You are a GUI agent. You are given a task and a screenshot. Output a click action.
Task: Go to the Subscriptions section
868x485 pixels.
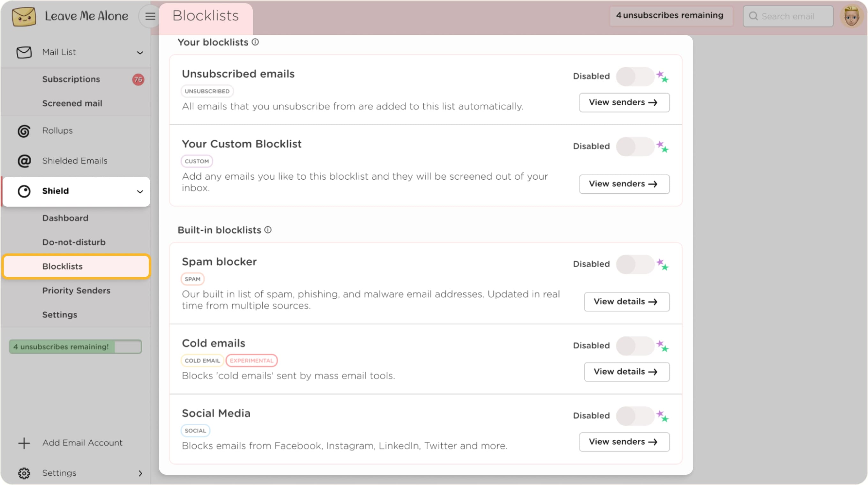(71, 79)
